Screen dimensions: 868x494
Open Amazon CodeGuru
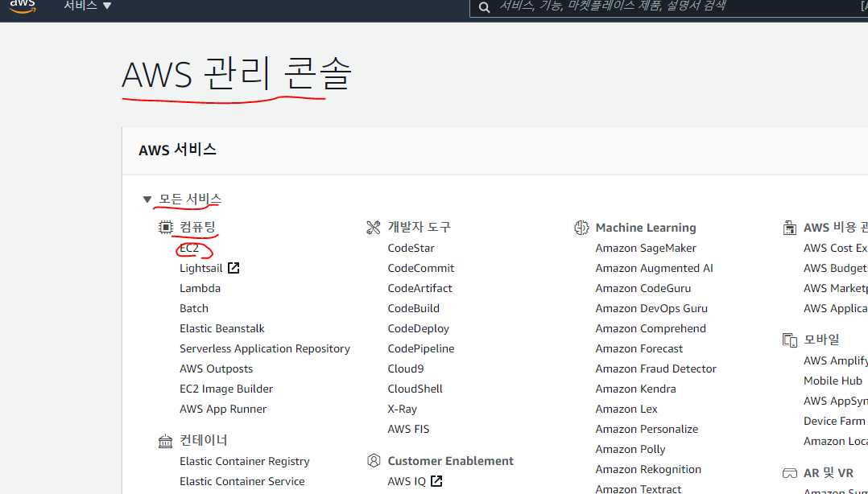643,288
